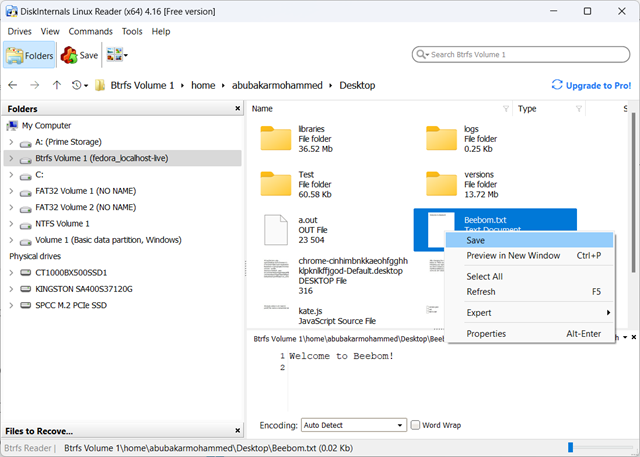
Task: Click the Name column header
Action: click(x=264, y=108)
